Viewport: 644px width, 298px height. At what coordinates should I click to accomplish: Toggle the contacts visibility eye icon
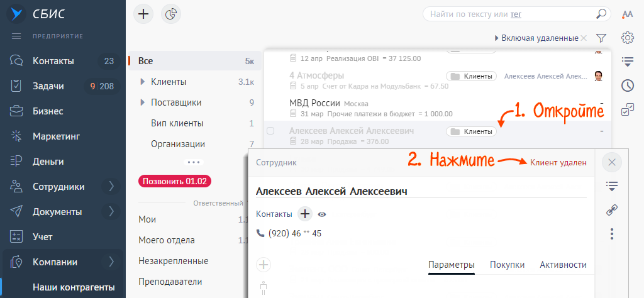(322, 214)
